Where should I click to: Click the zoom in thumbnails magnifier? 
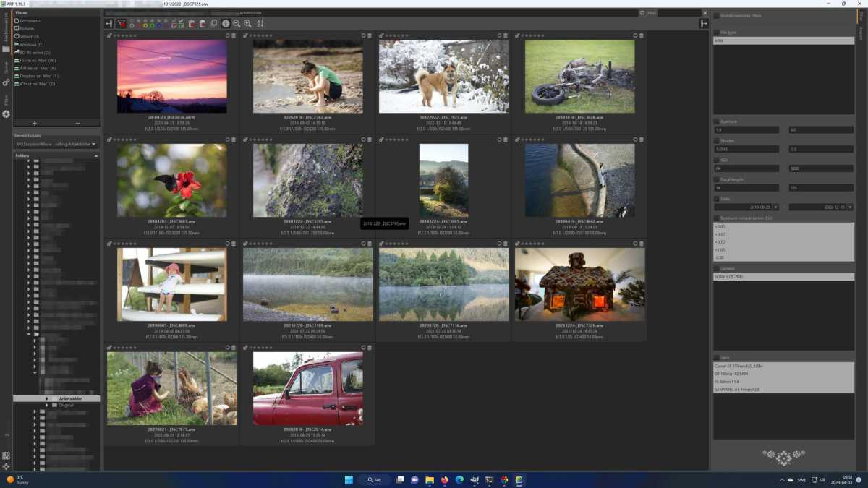tap(247, 24)
